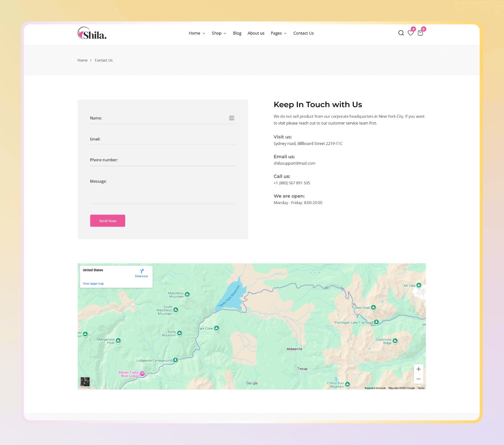Zoom out on the map
Image resolution: width=504 pixels, height=445 pixels.
click(419, 379)
